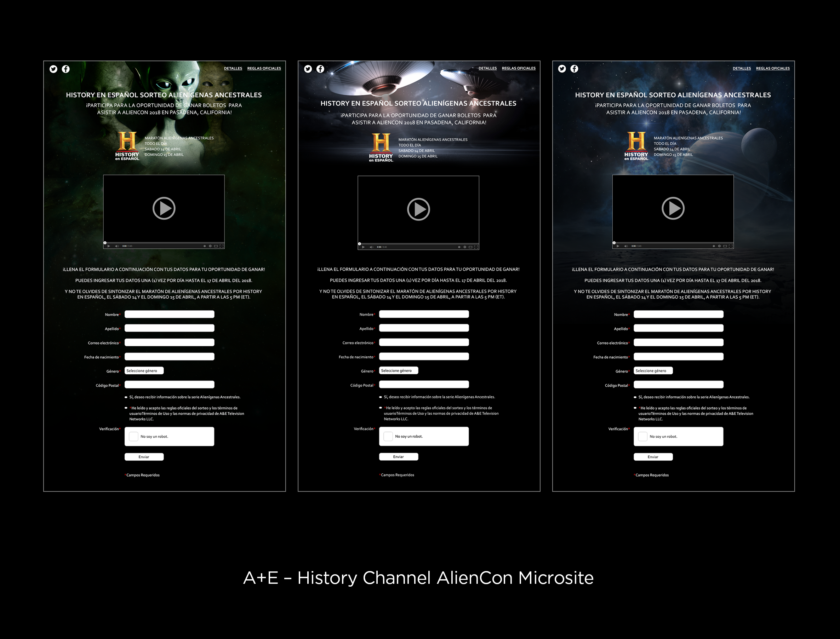Image resolution: width=840 pixels, height=639 pixels.
Task: Open DETALLES in the planet mockup header
Action: click(x=742, y=69)
